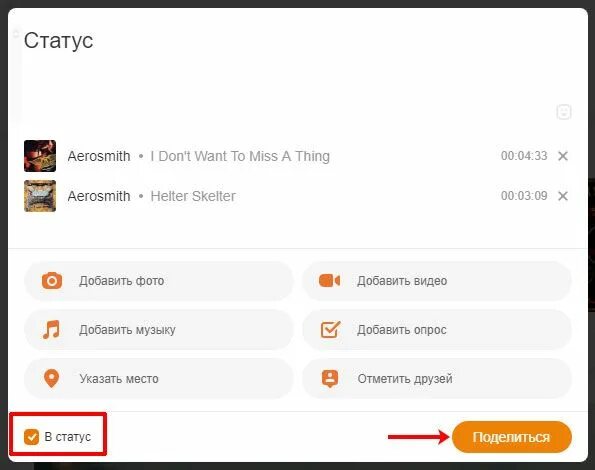Click the poll checkmark icon

(330, 329)
